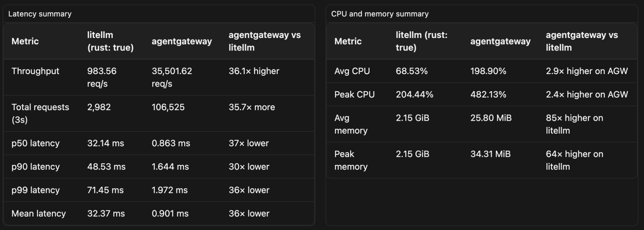Click the Mean latency row label
The image size is (644, 230).
point(39,213)
